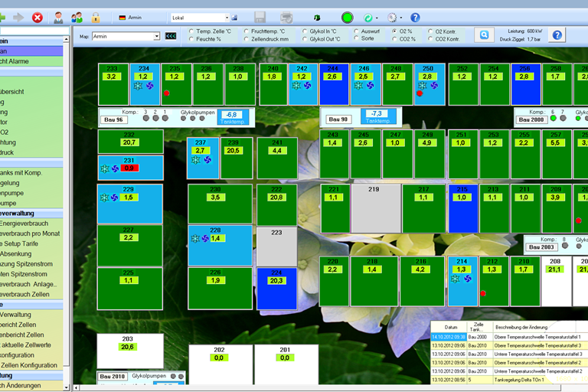Click the gray forward arrow icon
Viewport: 588px width, 392px height.
click(x=18, y=18)
